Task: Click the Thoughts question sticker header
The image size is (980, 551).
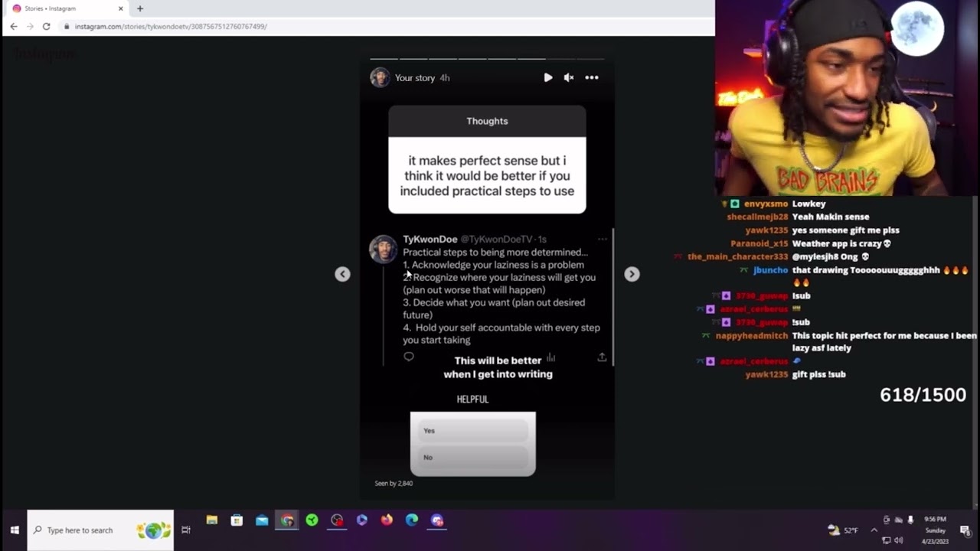Action: [487, 121]
